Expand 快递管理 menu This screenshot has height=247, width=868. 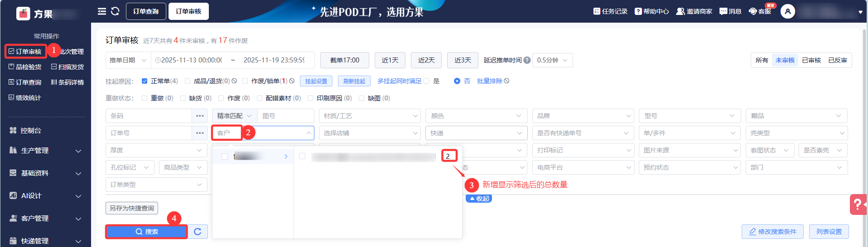coord(45,241)
